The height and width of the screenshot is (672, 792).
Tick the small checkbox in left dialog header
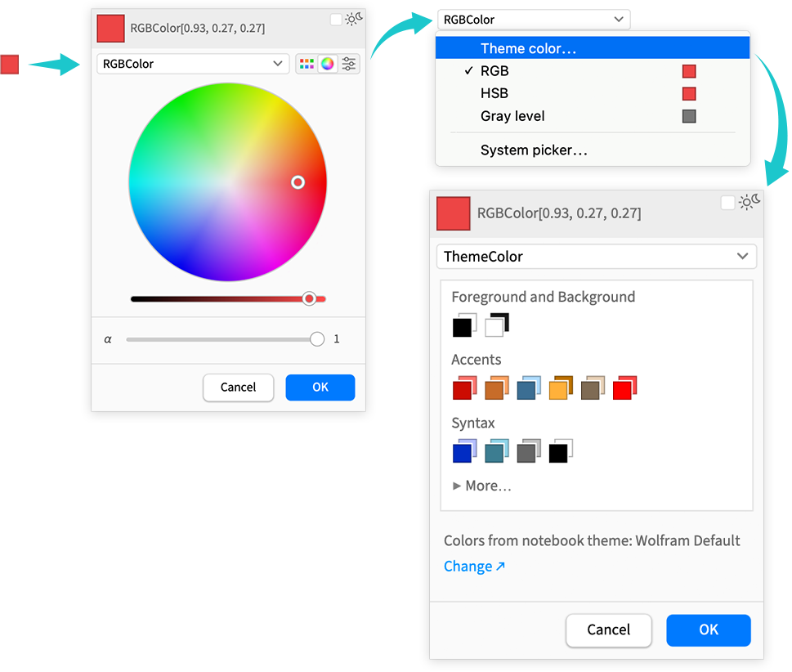tap(336, 19)
